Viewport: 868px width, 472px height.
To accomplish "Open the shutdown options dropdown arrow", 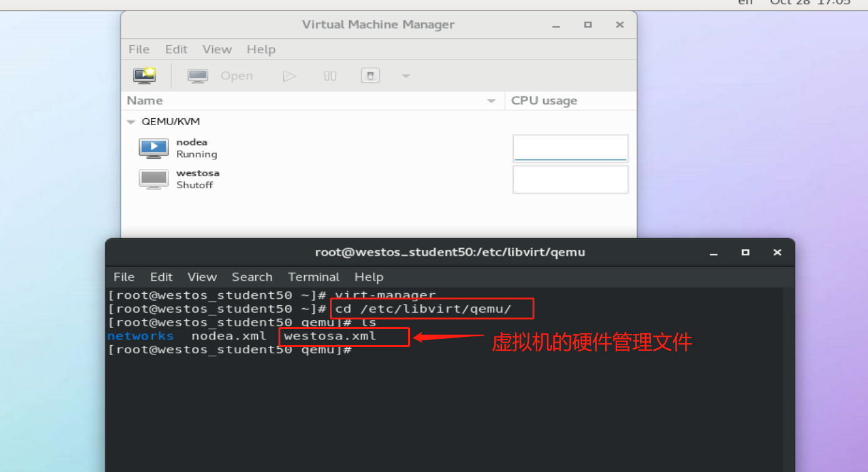I will (x=406, y=76).
